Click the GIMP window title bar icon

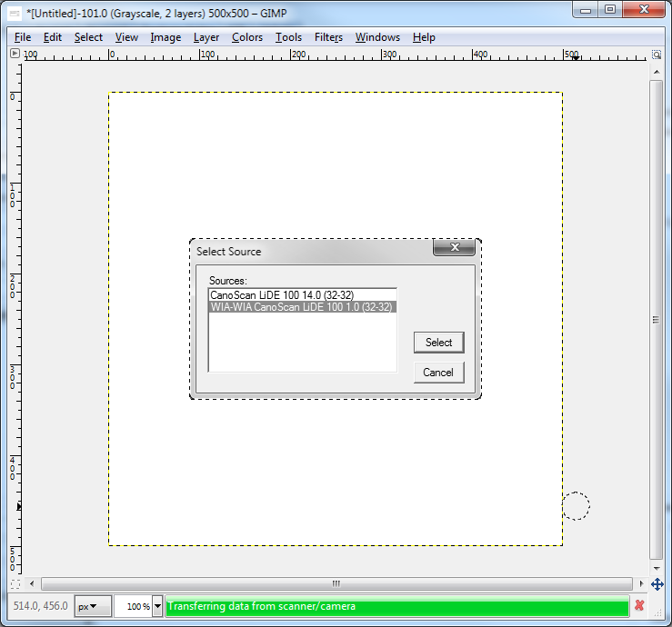[x=15, y=14]
